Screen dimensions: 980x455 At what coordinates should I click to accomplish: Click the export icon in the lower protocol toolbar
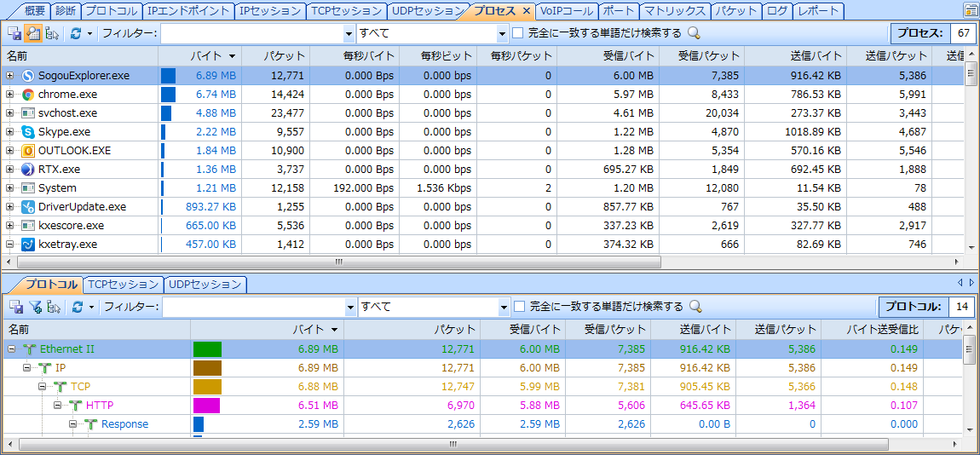point(16,307)
